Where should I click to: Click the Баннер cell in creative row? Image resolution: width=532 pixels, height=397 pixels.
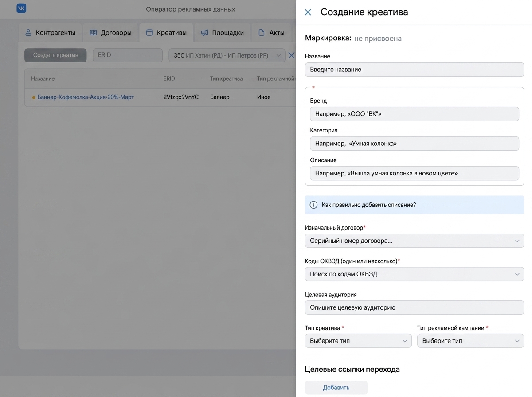(220, 97)
